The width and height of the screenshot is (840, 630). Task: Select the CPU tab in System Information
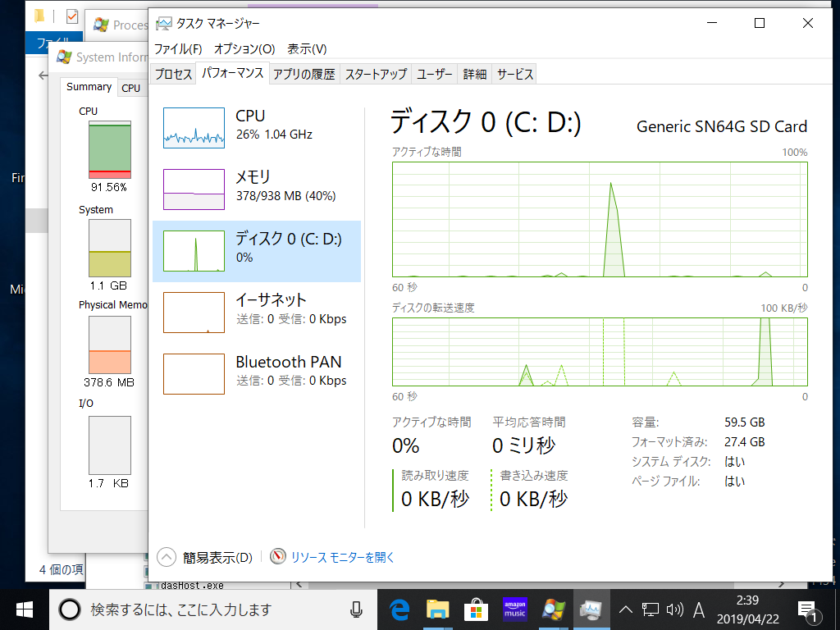tap(130, 88)
